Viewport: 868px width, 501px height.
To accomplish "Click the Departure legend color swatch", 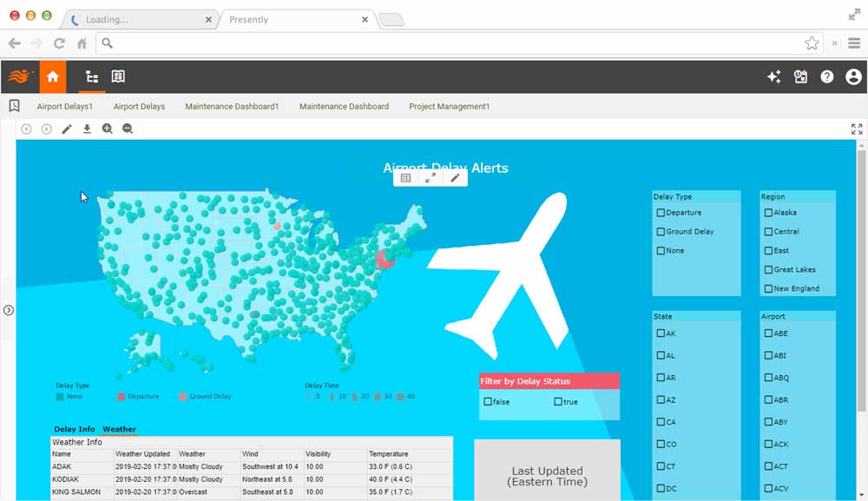I will (122, 397).
